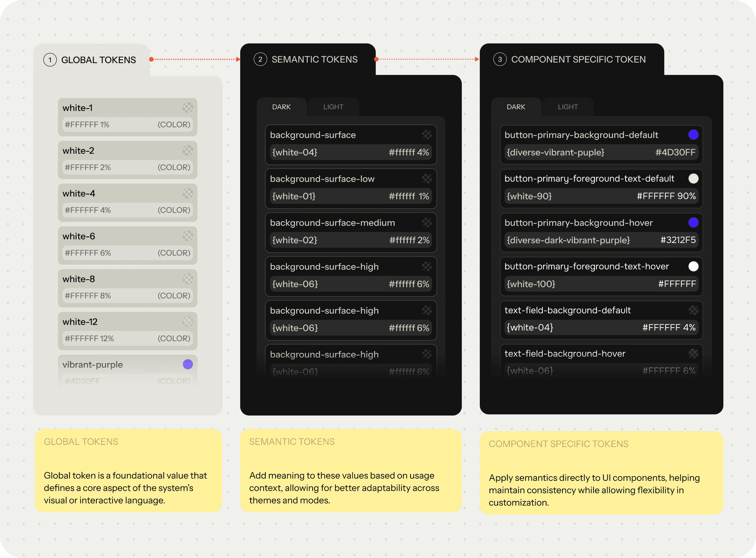Select DARK tab in Component Specific Token panel
756x558 pixels.
coord(516,107)
